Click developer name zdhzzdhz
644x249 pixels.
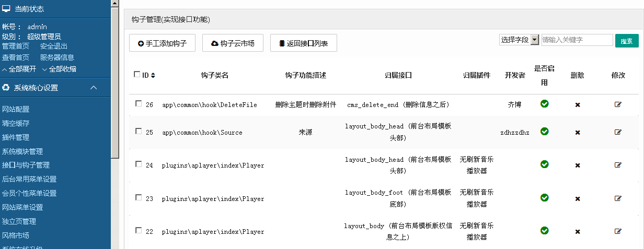pos(514,133)
